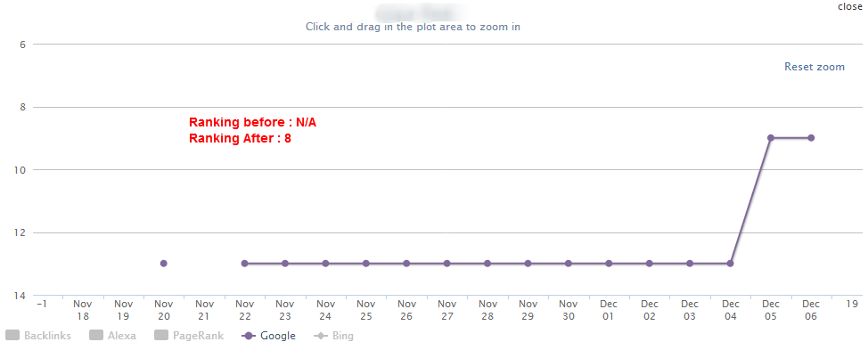Click the close link at top right
Viewport: 868px width, 342px height.
850,6
